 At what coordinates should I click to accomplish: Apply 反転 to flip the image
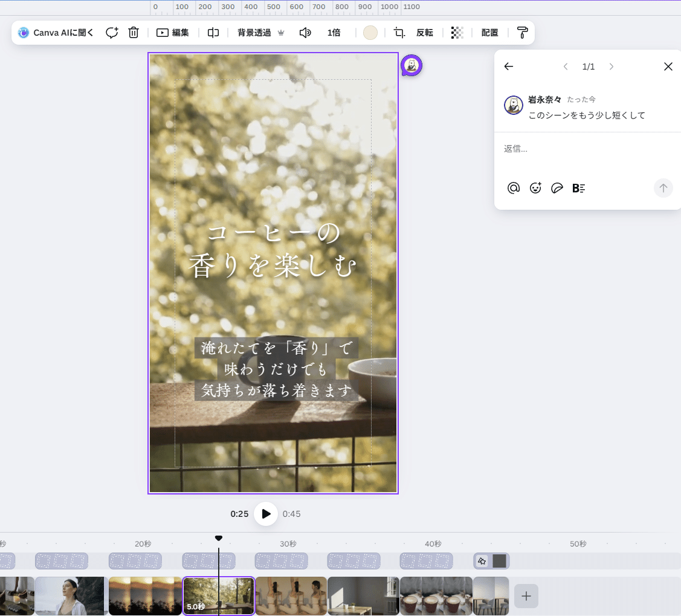point(424,33)
